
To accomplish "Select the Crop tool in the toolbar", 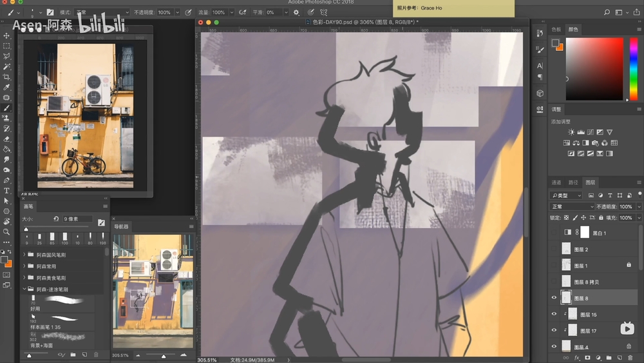I will tap(6, 77).
